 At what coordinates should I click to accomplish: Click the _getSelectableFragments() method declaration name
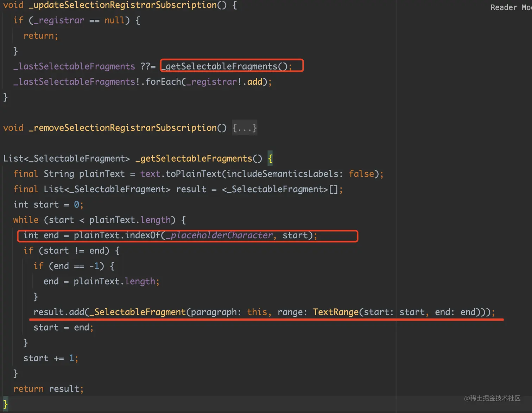[x=194, y=159]
